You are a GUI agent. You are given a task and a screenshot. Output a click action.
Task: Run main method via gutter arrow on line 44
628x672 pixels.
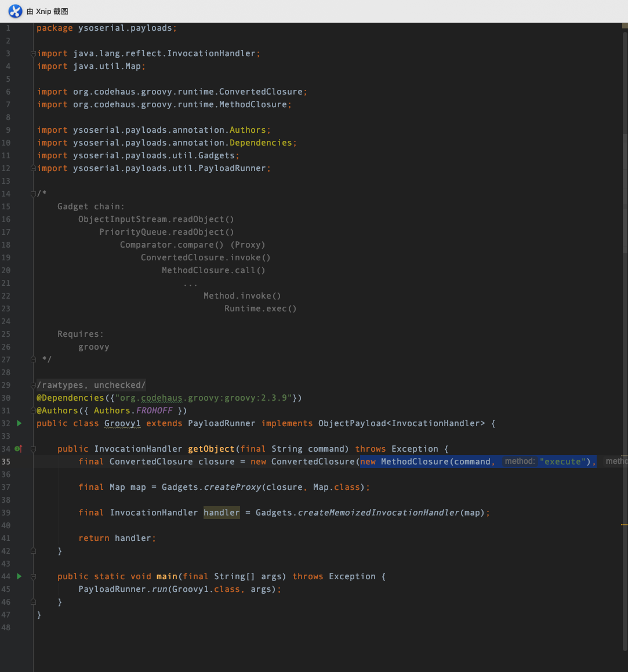coord(19,576)
